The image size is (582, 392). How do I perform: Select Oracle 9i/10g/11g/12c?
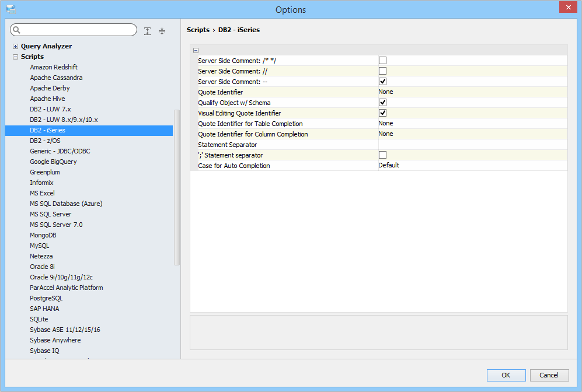click(x=61, y=278)
